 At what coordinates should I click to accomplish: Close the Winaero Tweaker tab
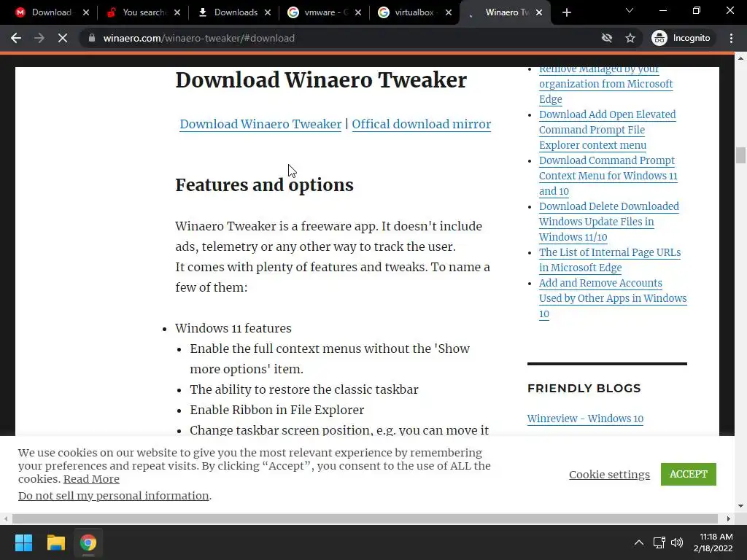click(539, 12)
